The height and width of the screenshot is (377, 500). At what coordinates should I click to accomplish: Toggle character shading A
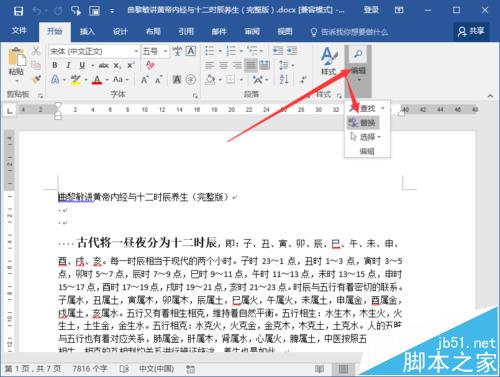177,80
